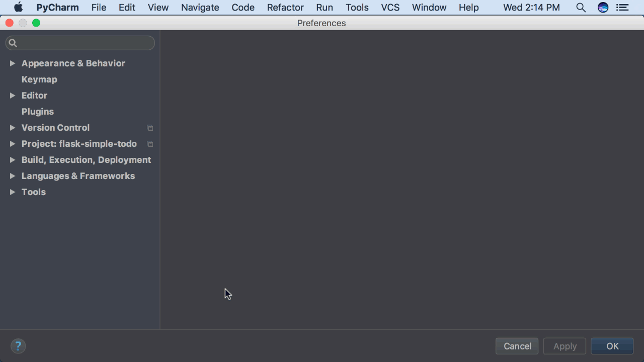
Task: Open the File menu
Action: (99, 8)
